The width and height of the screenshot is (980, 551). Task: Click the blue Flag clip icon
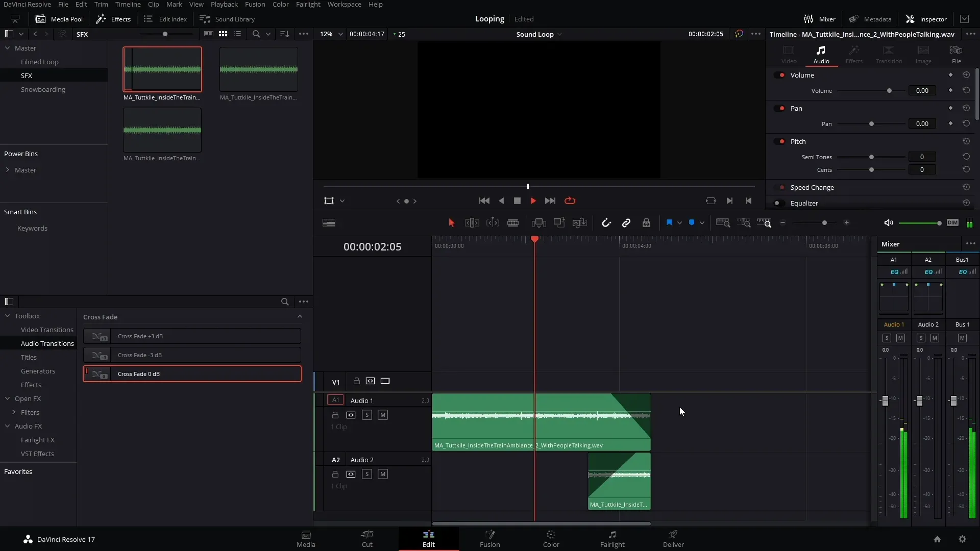click(x=669, y=222)
